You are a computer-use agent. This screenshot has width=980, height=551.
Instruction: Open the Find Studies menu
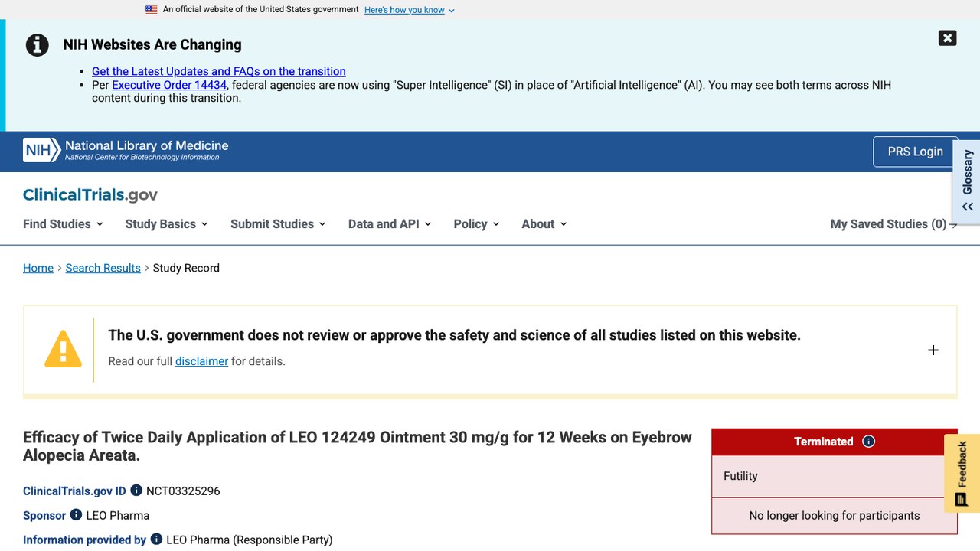click(63, 224)
